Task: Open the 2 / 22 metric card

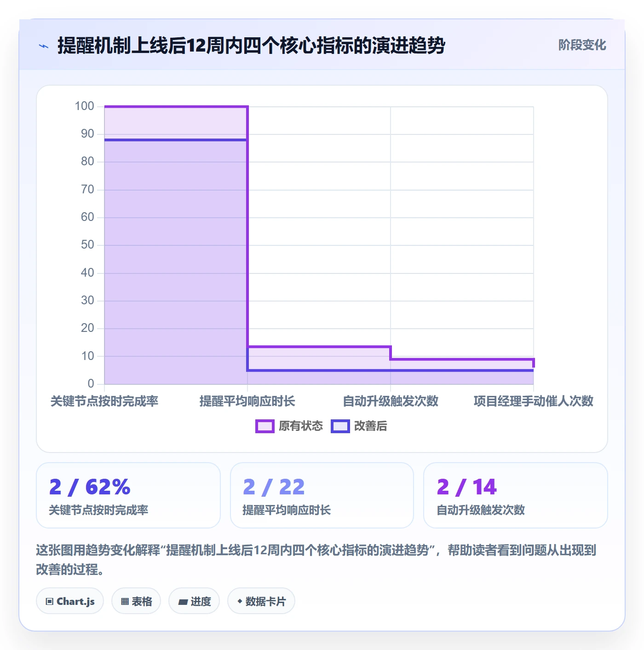Action: pyautogui.click(x=322, y=495)
